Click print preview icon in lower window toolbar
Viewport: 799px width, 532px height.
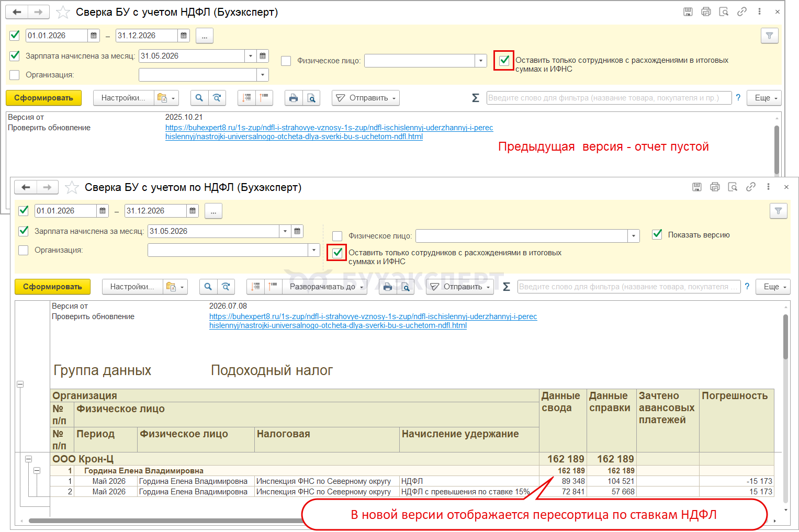point(406,287)
